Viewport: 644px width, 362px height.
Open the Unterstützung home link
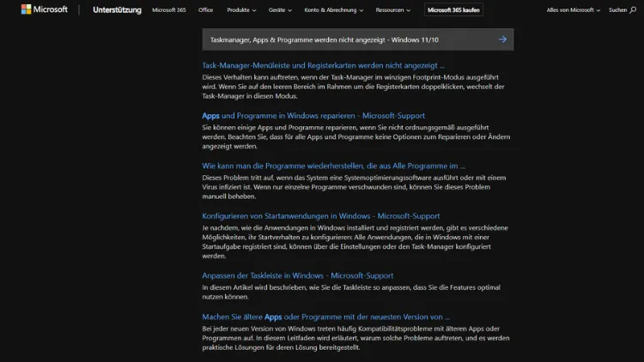(x=117, y=9)
